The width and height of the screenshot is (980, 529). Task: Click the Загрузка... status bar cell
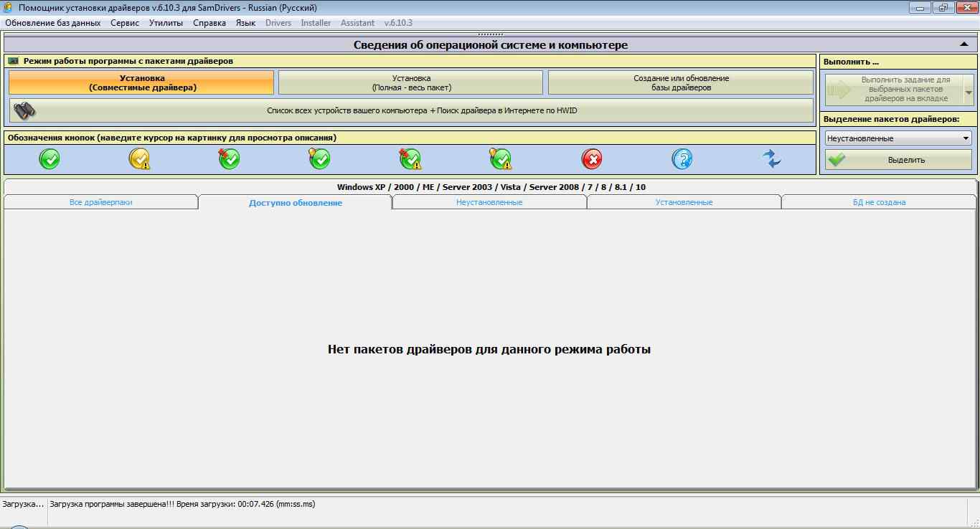(x=23, y=504)
